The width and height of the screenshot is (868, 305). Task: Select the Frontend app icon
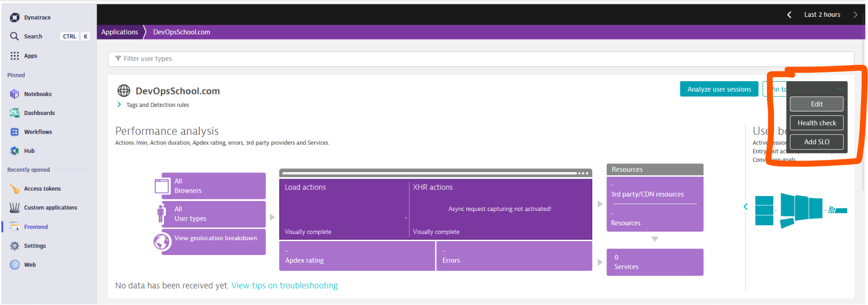pos(15,227)
